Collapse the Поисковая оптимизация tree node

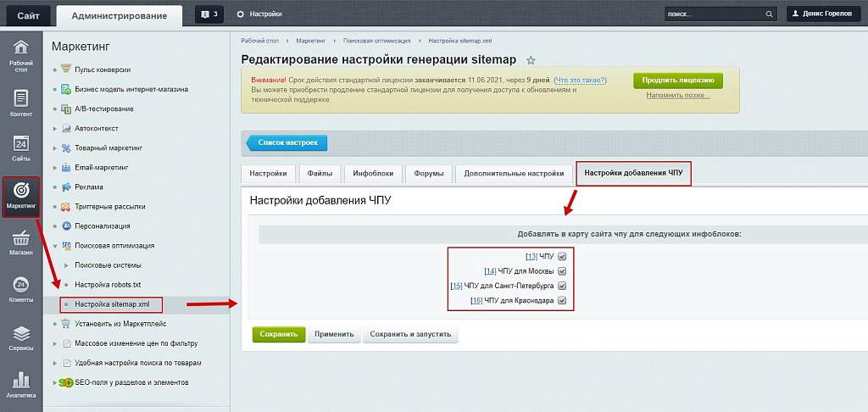55,246
